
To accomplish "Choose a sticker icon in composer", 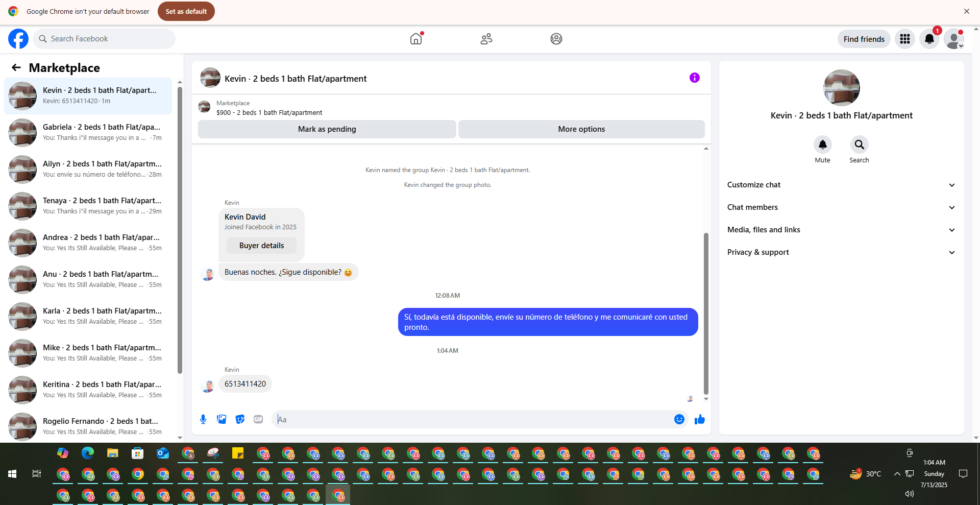I will click(x=240, y=419).
